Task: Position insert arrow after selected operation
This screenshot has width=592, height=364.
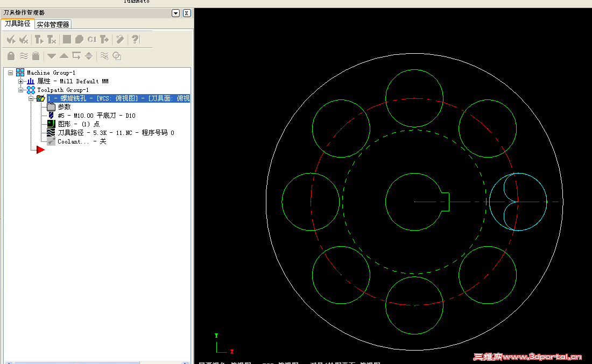Action: tap(76, 56)
